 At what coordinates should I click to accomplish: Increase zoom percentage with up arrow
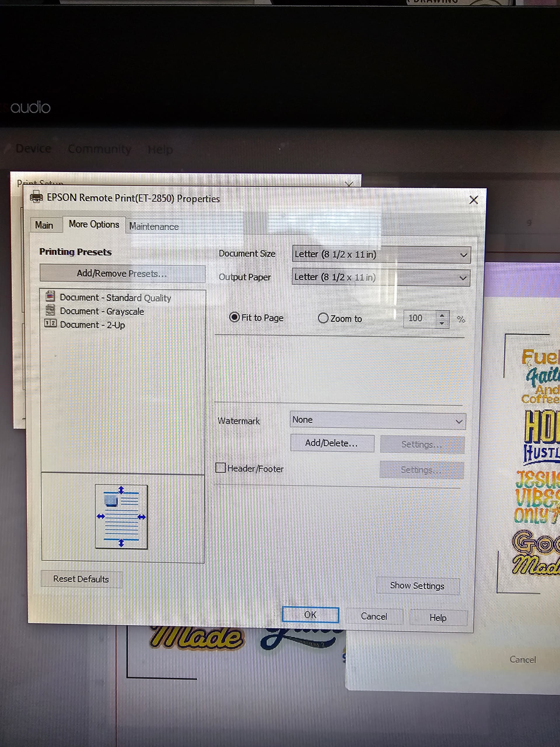pyautogui.click(x=442, y=315)
